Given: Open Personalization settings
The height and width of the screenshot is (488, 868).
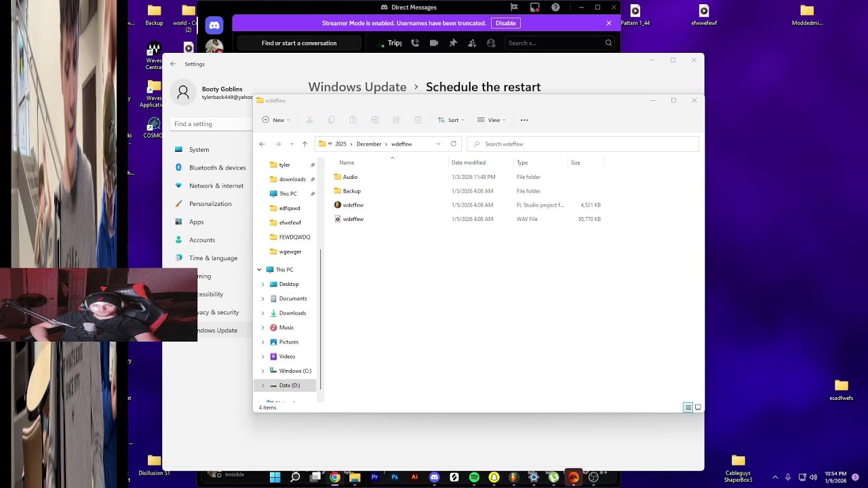Looking at the screenshot, I should pyautogui.click(x=212, y=203).
